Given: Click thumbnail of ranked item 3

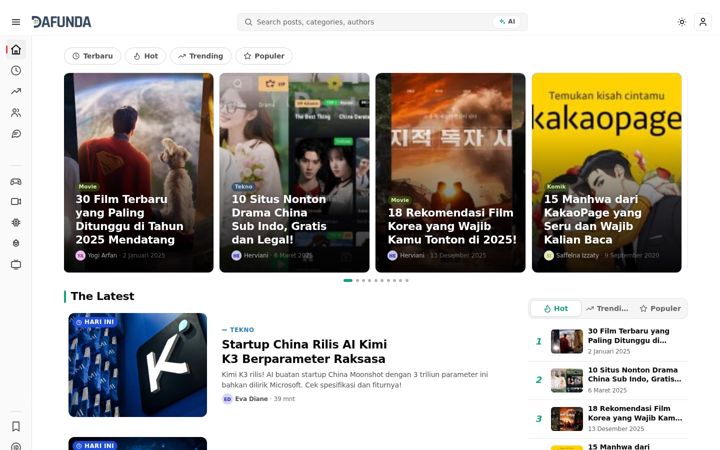Looking at the screenshot, I should coord(567,419).
